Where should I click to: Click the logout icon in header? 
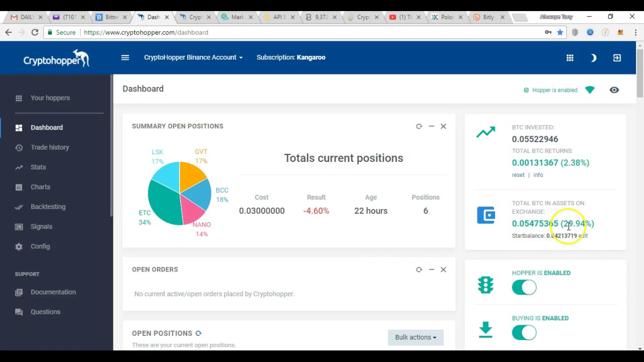(617, 58)
